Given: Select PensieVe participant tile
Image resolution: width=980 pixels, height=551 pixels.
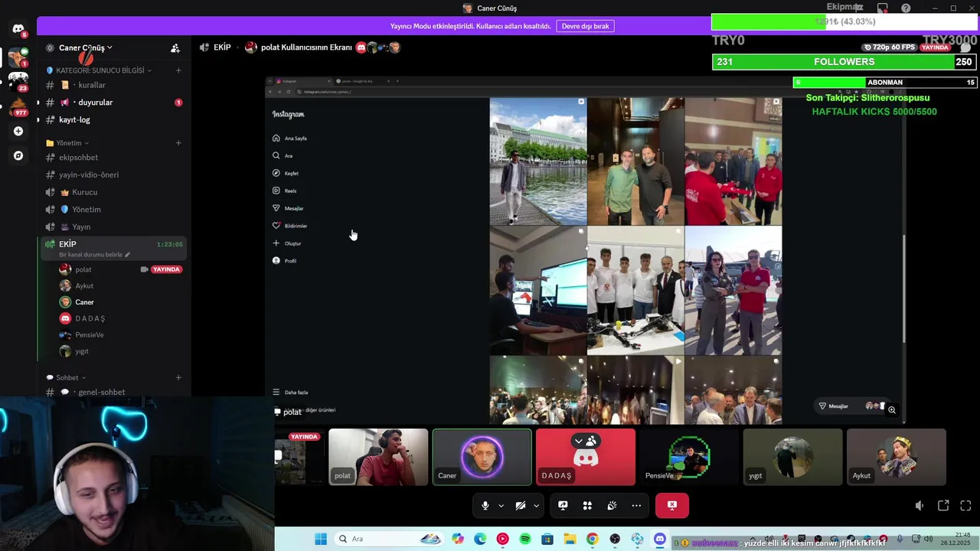Looking at the screenshot, I should point(689,457).
